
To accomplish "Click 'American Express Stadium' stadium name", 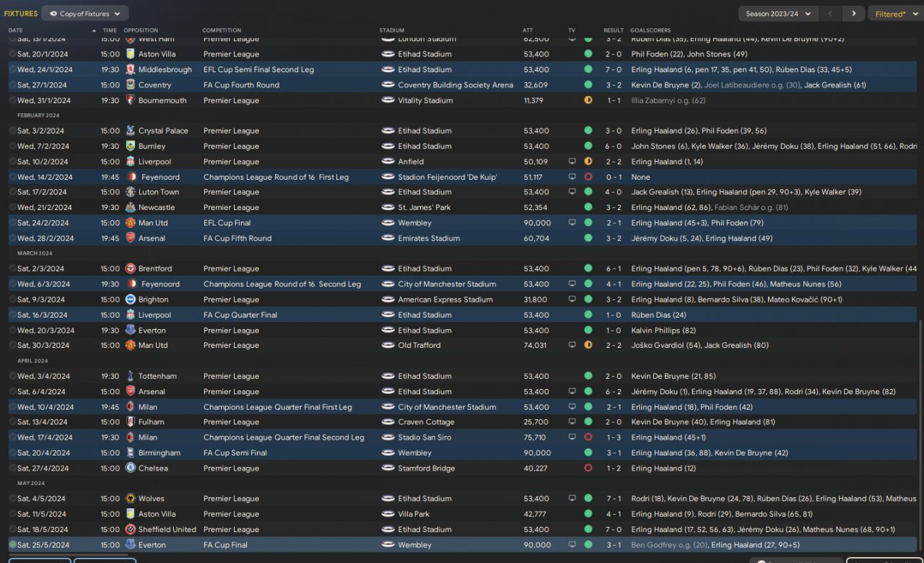I will [445, 300].
